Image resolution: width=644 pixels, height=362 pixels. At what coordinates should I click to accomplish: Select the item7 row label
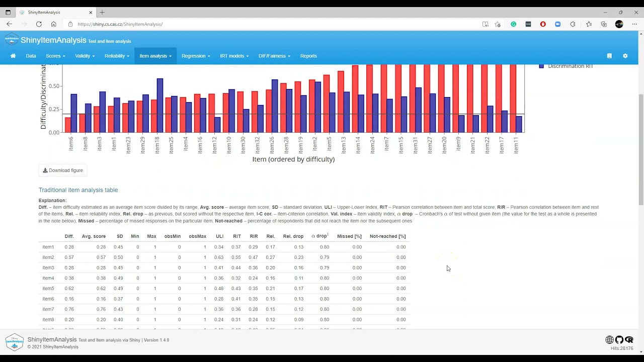pyautogui.click(x=48, y=309)
